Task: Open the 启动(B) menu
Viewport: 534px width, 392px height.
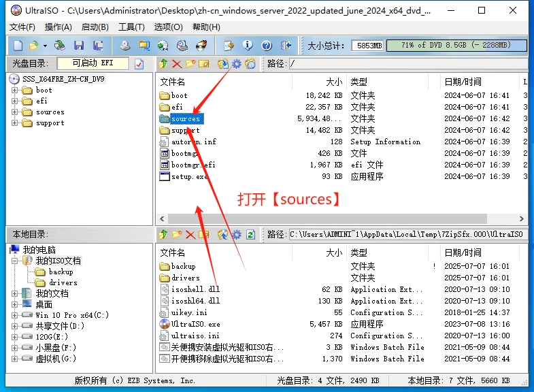Action: (95, 27)
